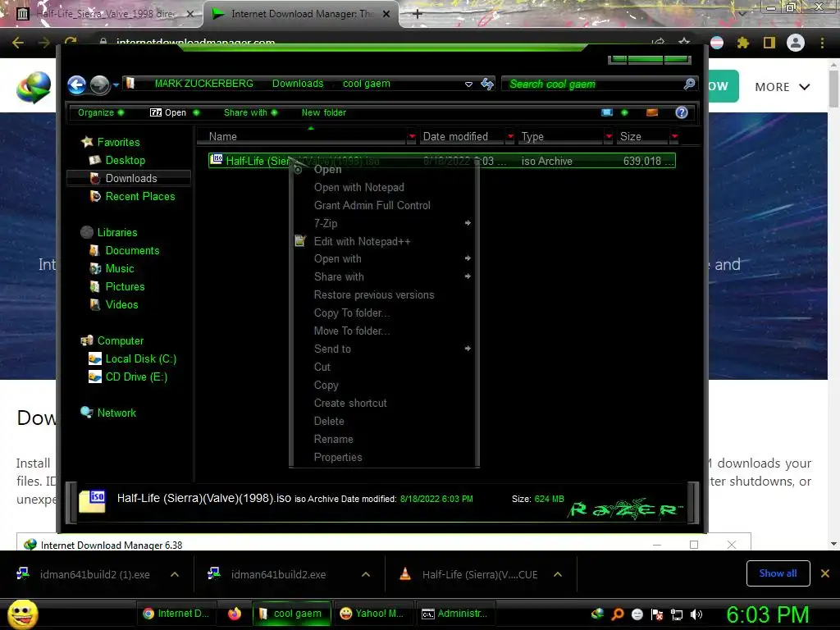Click MARK ZUCKERBERG in the breadcrumb
This screenshot has width=840, height=630.
(203, 84)
